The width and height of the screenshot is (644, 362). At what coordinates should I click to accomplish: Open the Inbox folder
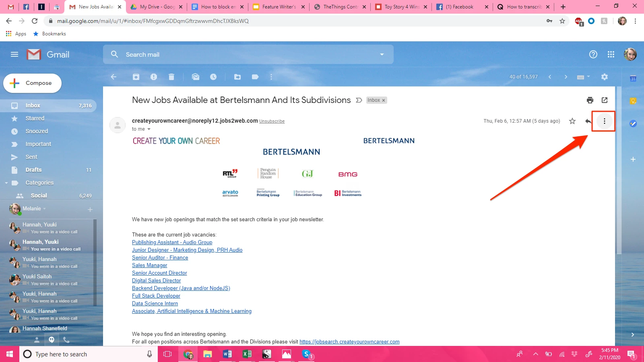(x=48, y=105)
